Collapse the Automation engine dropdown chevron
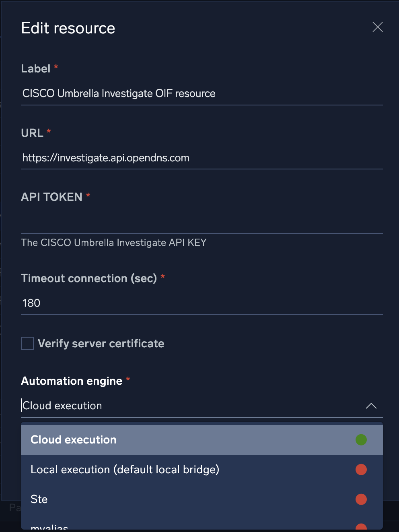The image size is (399, 532). [371, 406]
